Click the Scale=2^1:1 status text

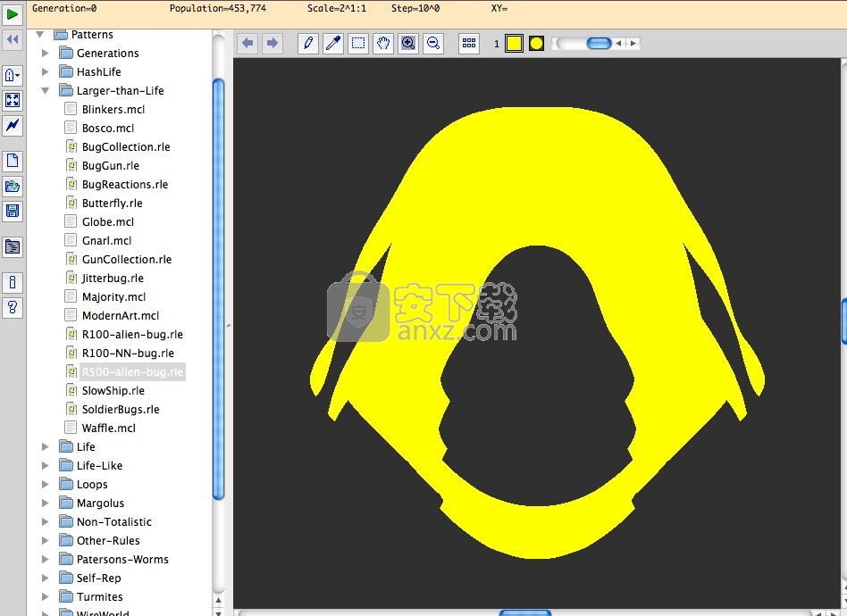337,8
